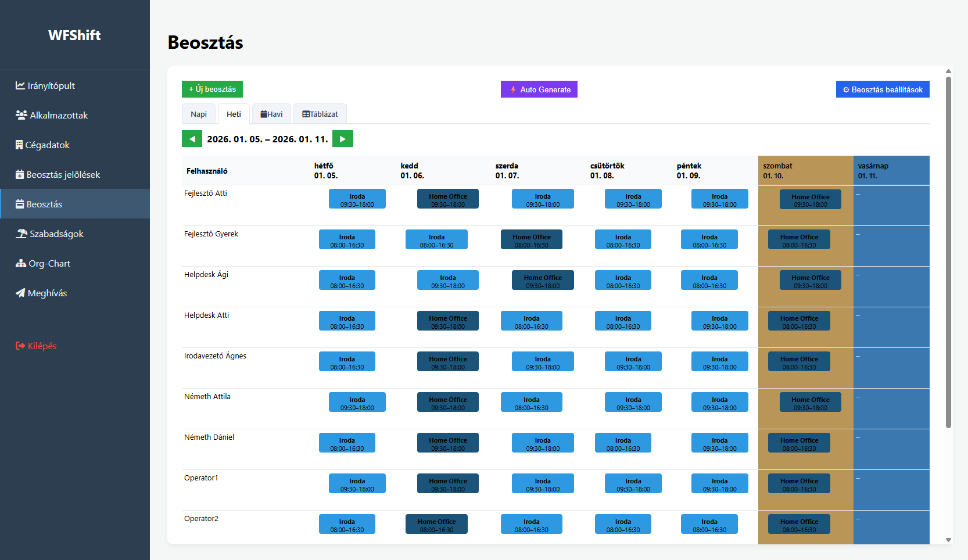
Task: Advance to next week with right arrow
Action: 343,139
